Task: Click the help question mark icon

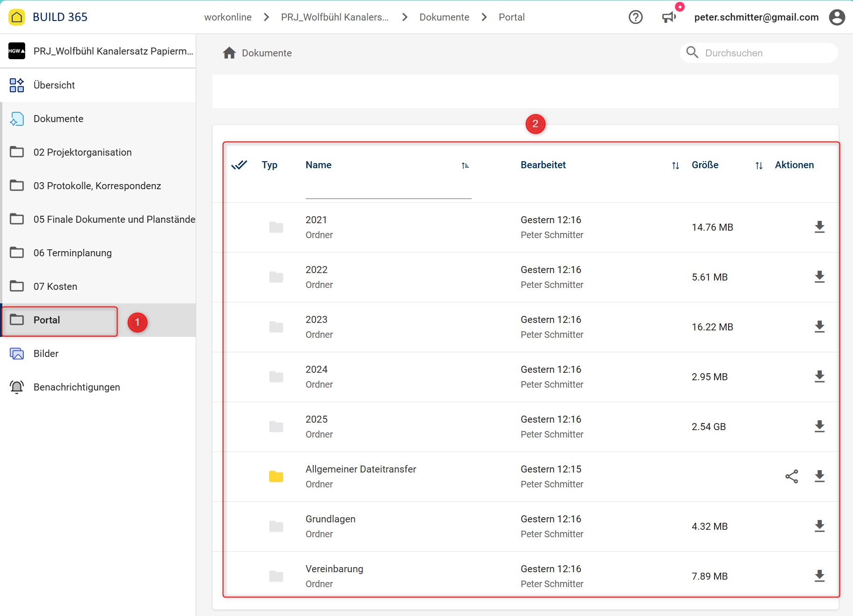Action: [x=635, y=17]
